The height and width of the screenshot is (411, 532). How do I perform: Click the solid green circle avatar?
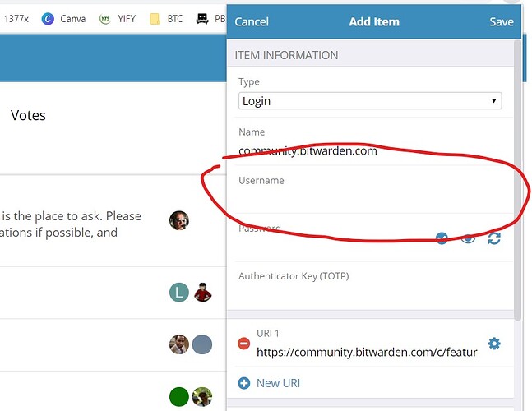click(179, 397)
